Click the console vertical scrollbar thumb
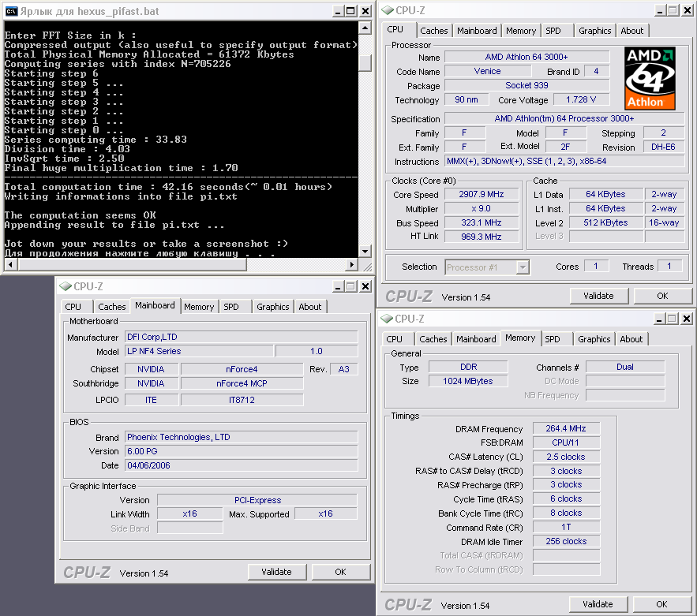The height and width of the screenshot is (616, 697). tap(365, 63)
